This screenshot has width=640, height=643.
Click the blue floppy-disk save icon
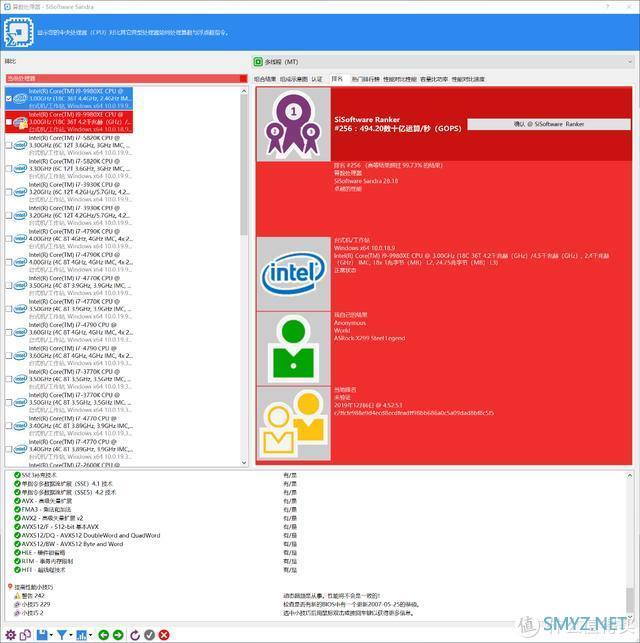42,635
